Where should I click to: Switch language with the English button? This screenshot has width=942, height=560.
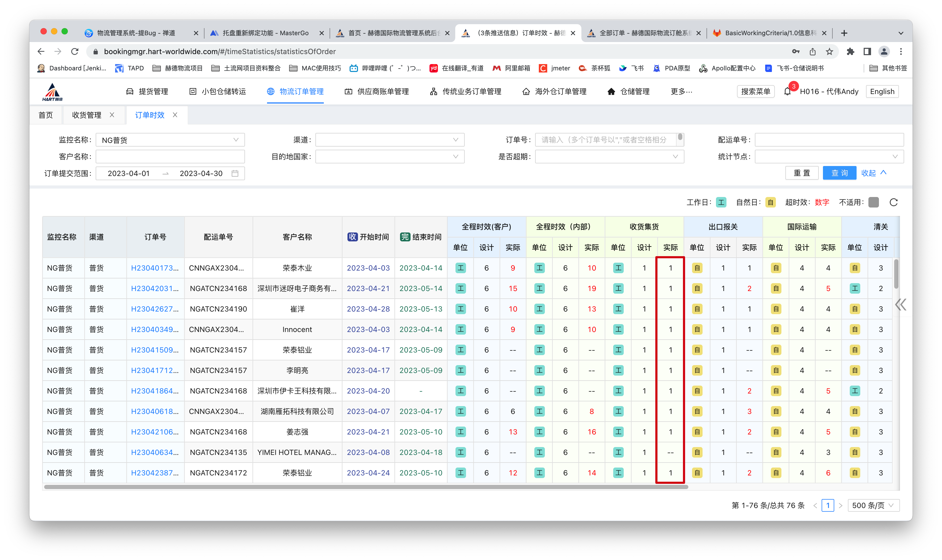click(x=882, y=92)
